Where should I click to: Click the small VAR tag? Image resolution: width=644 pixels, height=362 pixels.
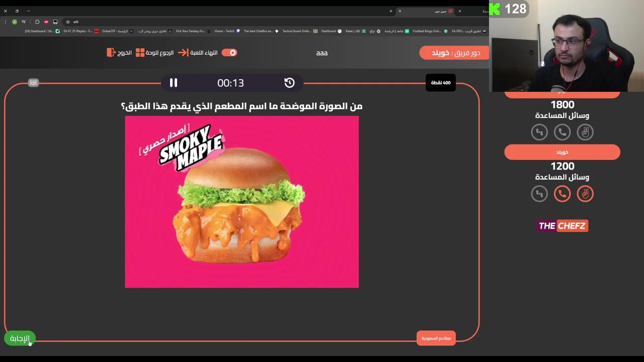(33, 82)
